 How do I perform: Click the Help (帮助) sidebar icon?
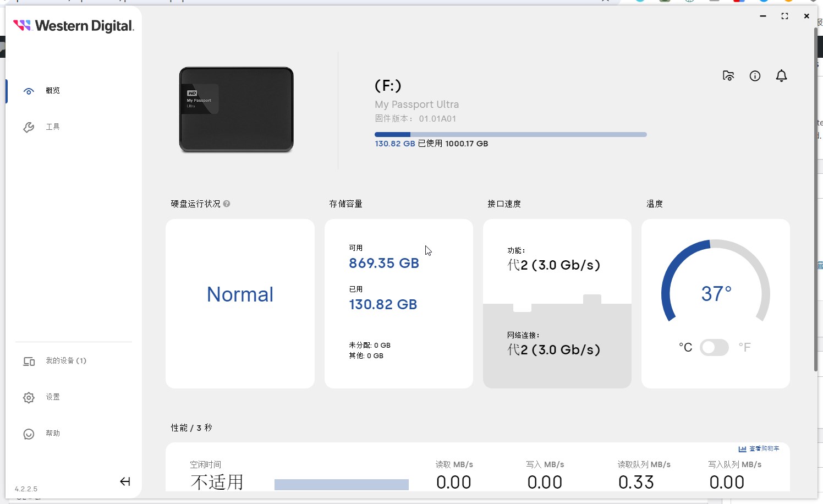[x=29, y=434]
